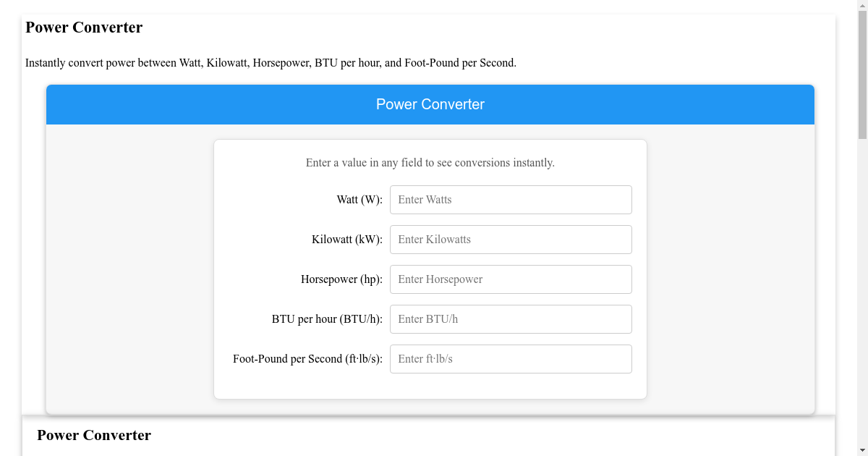Click the lower Power Converter heading

[x=94, y=435]
